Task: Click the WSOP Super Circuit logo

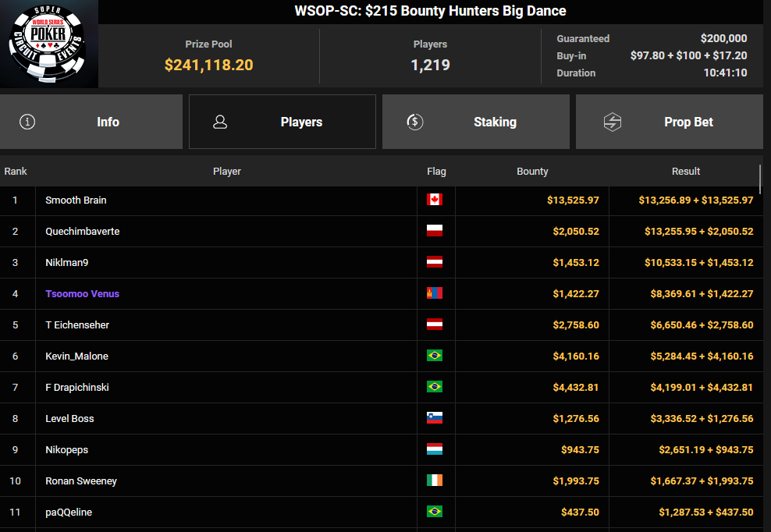Action: tap(49, 44)
